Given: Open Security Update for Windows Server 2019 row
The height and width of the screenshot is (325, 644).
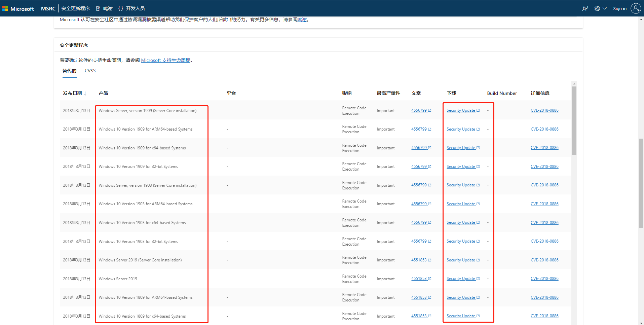Looking at the screenshot, I should pyautogui.click(x=463, y=279).
